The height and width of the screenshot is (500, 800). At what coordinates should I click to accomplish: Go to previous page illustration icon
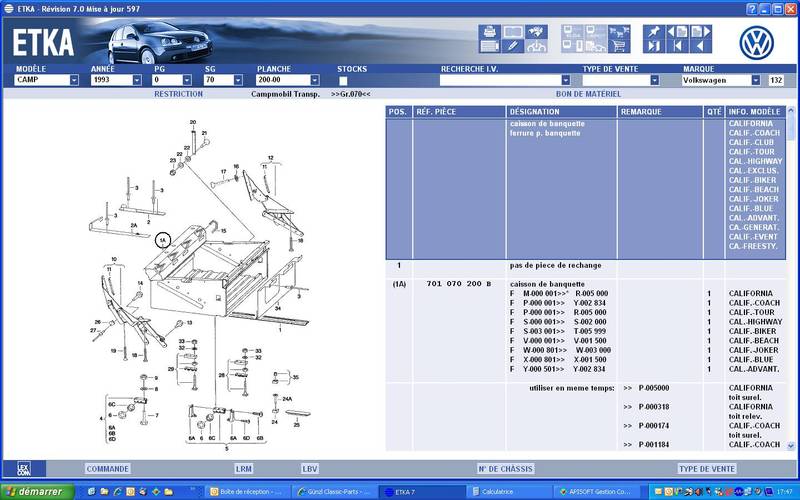point(678,32)
